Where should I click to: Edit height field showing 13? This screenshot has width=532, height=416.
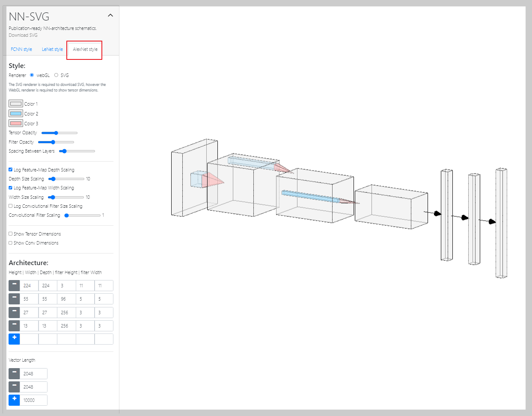[29, 325]
